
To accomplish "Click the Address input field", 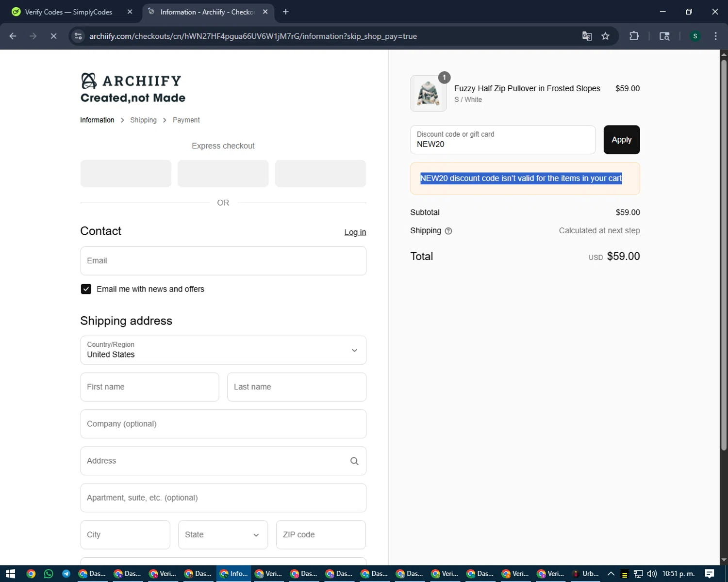I will (x=223, y=461).
